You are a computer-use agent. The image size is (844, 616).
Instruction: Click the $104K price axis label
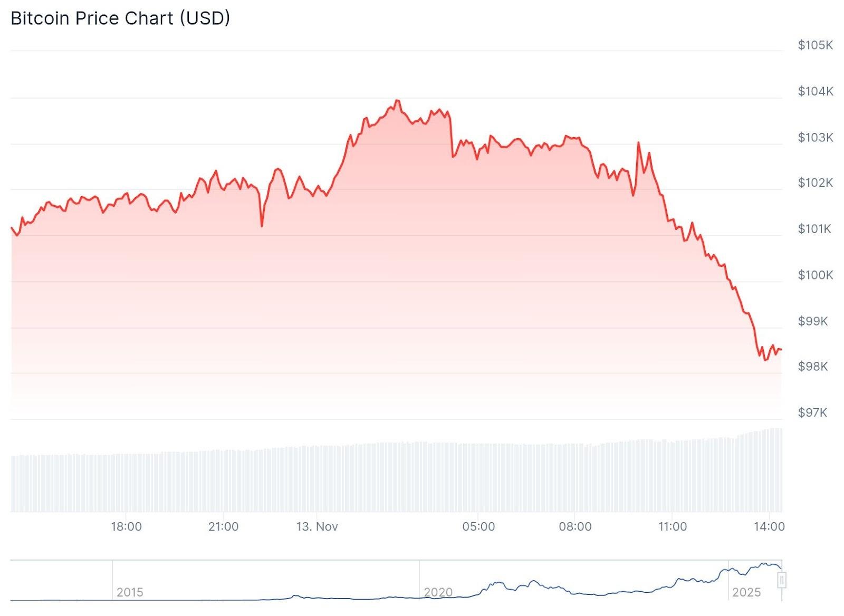(x=816, y=91)
